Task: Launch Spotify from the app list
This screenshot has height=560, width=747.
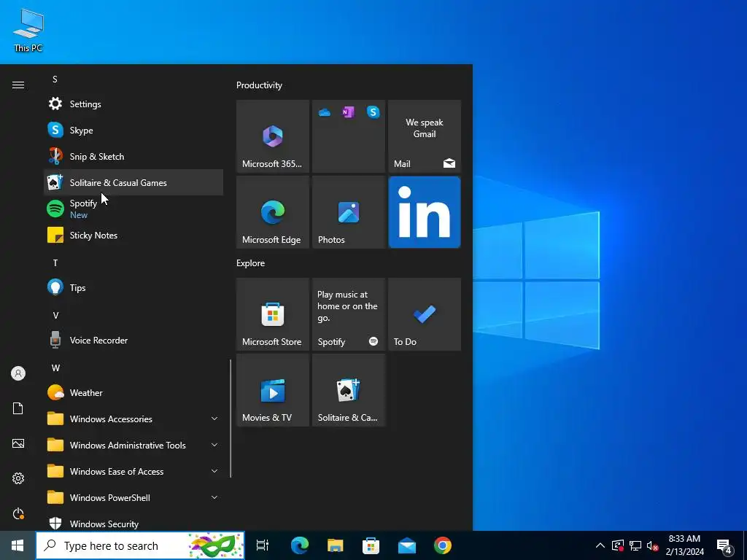Action: [x=133, y=209]
